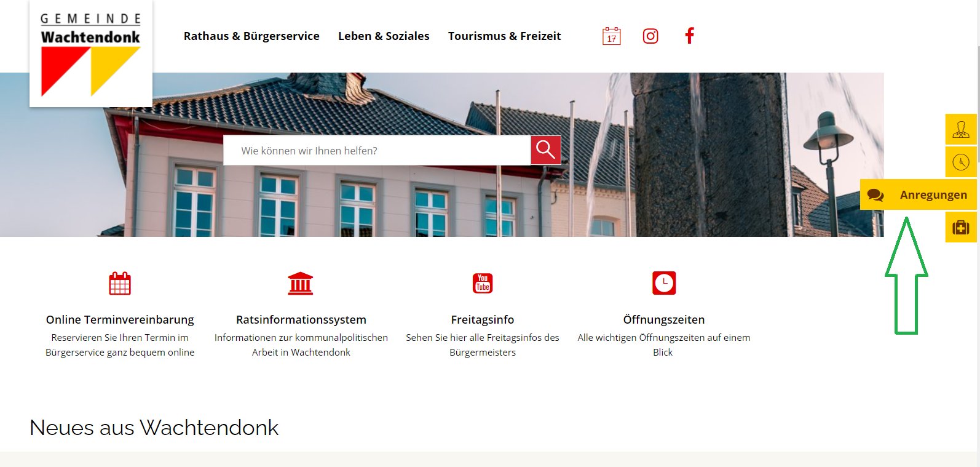
Task: Open the Tourismus & Freizeit menu
Action: pyautogui.click(x=505, y=36)
